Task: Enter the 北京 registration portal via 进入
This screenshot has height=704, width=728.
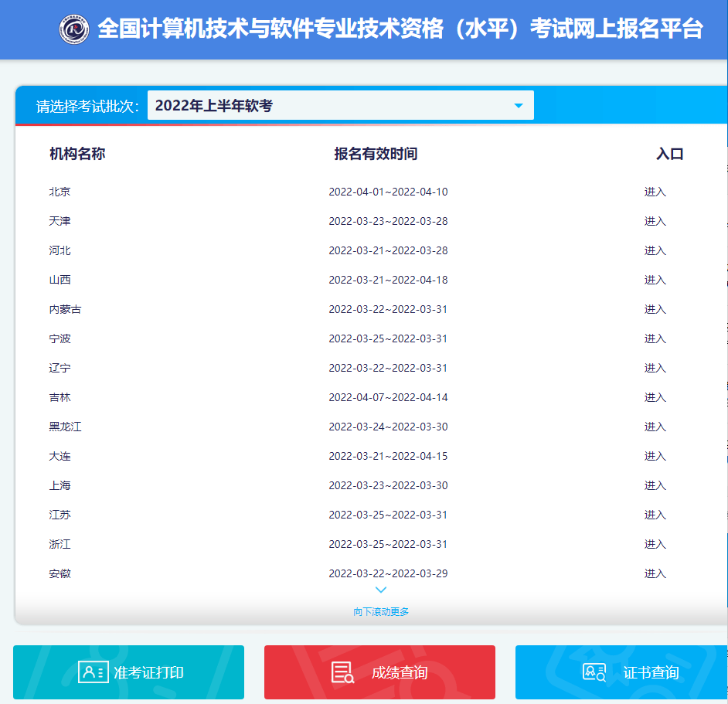Action: (655, 192)
